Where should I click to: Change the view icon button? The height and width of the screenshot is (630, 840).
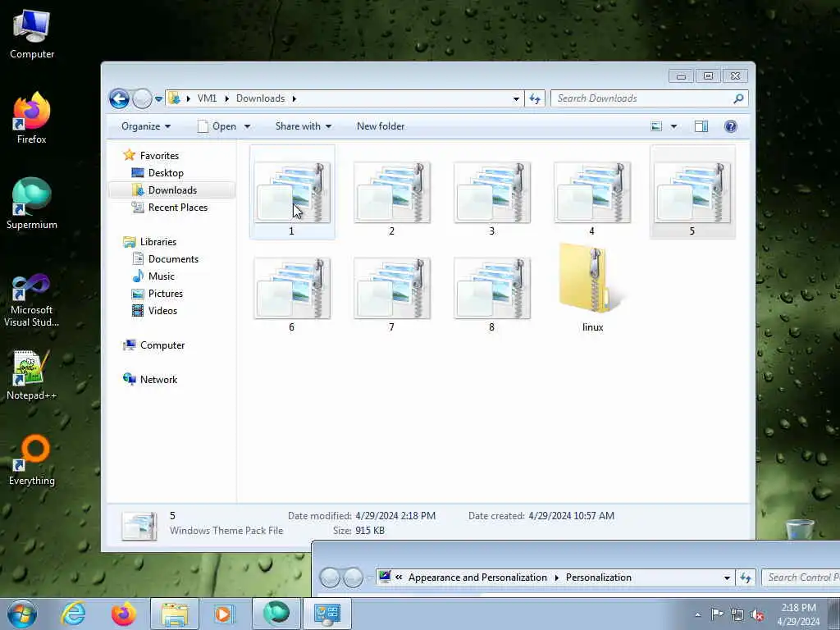[x=656, y=126]
